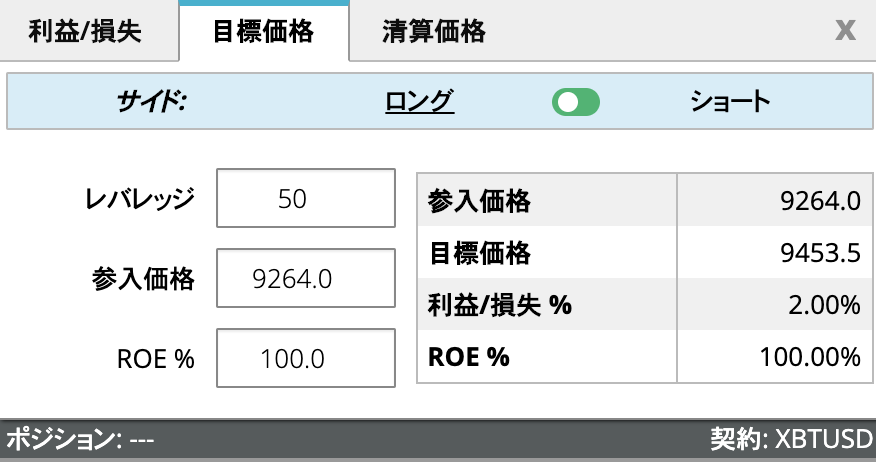This screenshot has height=462, width=876.
Task: Click the 目標価格 row label in results table
Action: 479,254
